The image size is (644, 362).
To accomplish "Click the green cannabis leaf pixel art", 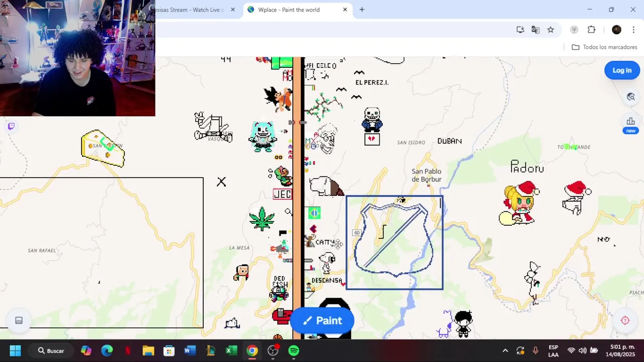I will 262,219.
